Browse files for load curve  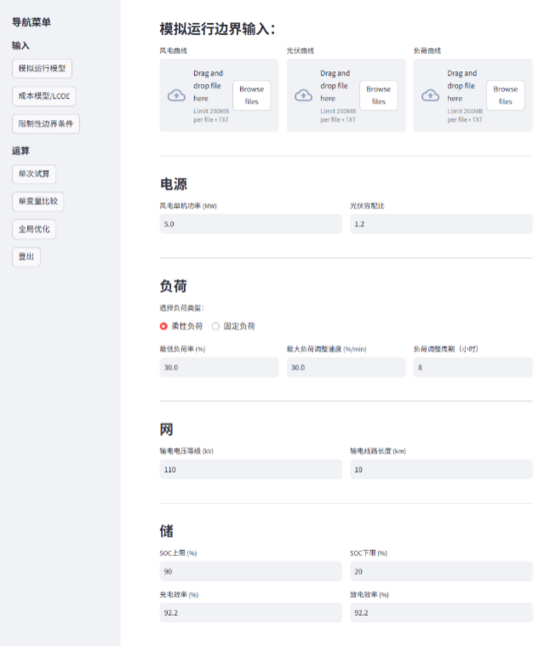coord(505,95)
